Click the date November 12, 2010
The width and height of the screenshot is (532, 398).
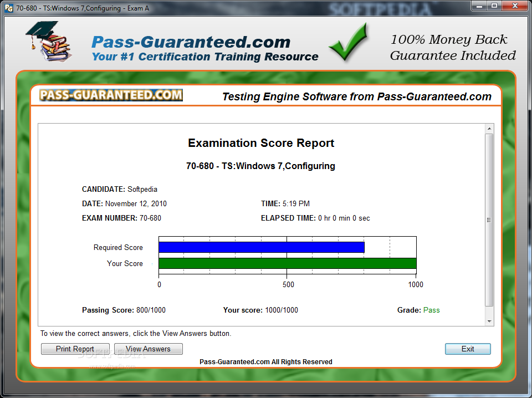[136, 203]
